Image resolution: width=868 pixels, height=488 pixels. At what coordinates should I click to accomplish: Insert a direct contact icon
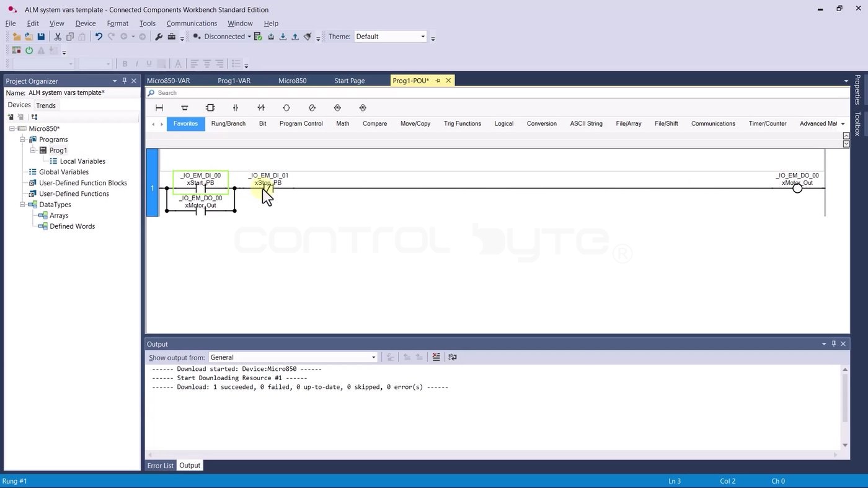236,108
